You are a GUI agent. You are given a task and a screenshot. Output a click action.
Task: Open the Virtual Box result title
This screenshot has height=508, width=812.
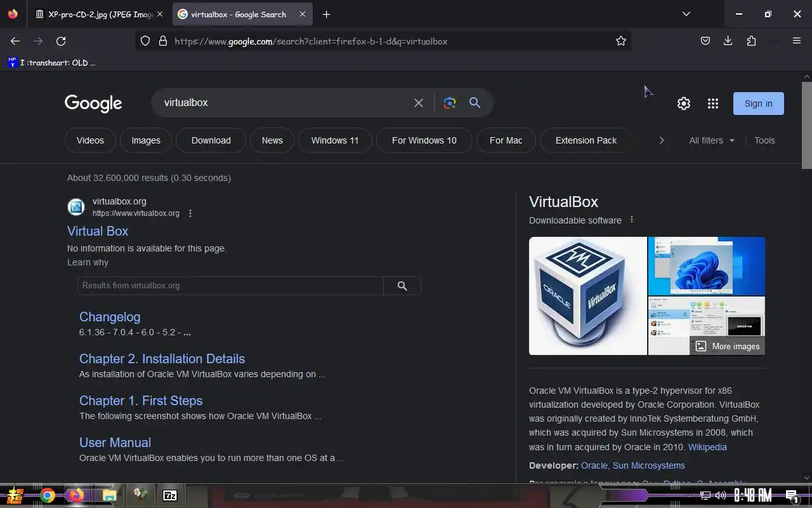(98, 231)
